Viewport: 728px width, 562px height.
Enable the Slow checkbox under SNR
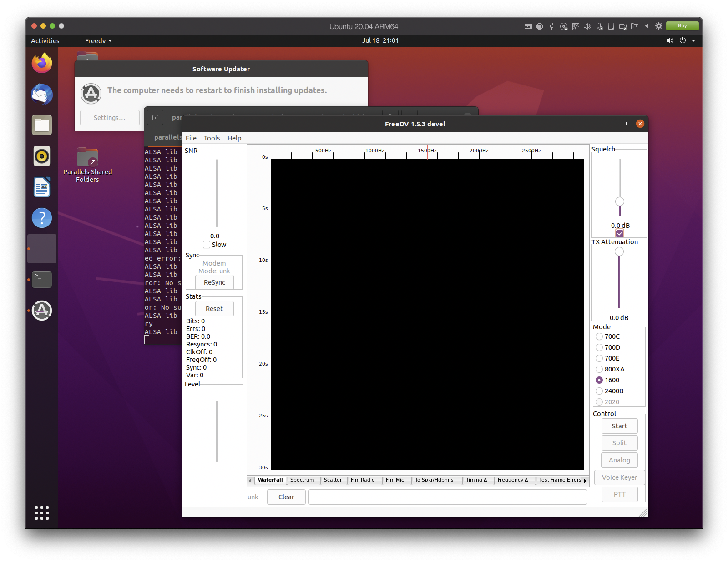point(207,245)
